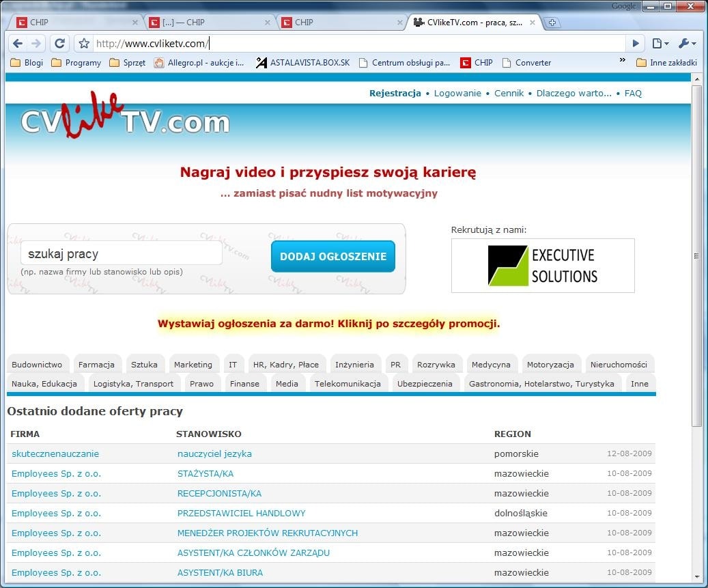Expand hidden bookmarks with the chevron
The image size is (708, 588).
[623, 60]
